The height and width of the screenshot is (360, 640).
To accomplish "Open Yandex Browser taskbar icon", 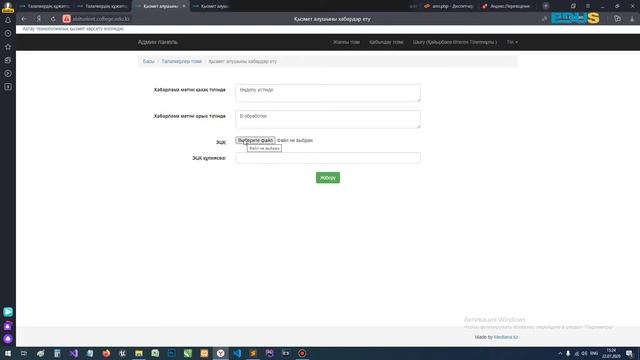I will (220, 353).
